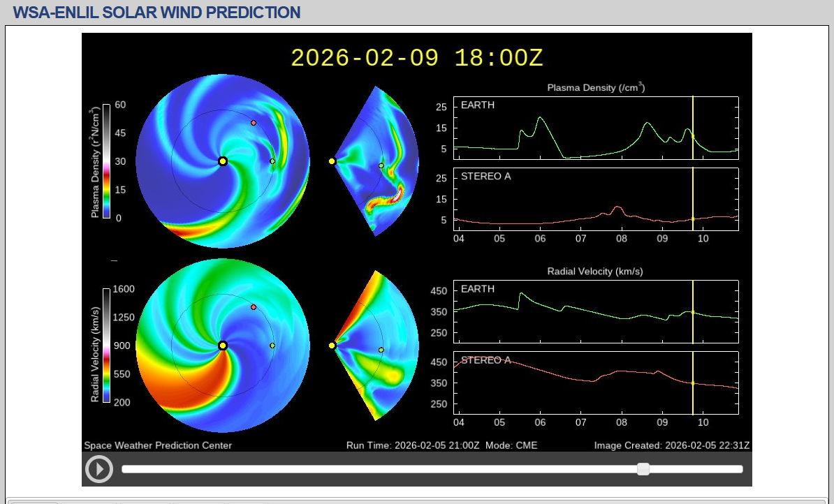This screenshot has width=834, height=504.
Task: Click the Sun marker on the plasma density wedge
Action: point(332,161)
